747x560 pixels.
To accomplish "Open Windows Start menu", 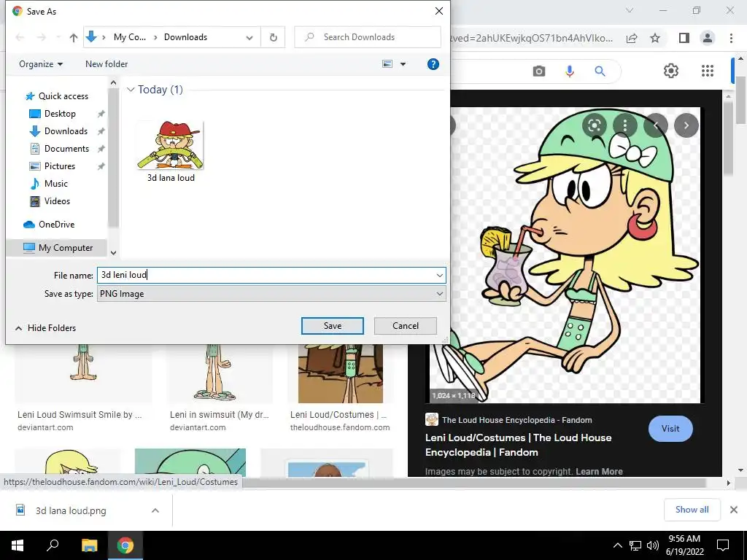I will [18, 545].
